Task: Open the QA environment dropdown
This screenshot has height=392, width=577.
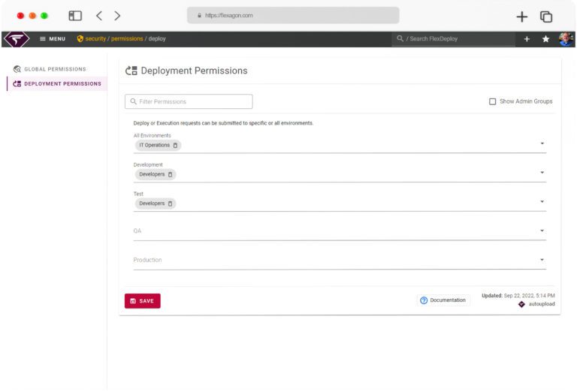Action: 340,231
